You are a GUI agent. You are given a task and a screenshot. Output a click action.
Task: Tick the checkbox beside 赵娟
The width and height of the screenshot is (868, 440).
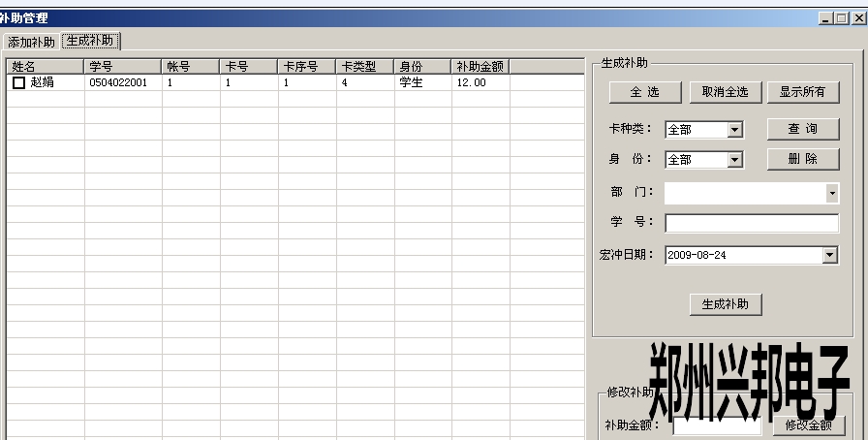[x=18, y=82]
